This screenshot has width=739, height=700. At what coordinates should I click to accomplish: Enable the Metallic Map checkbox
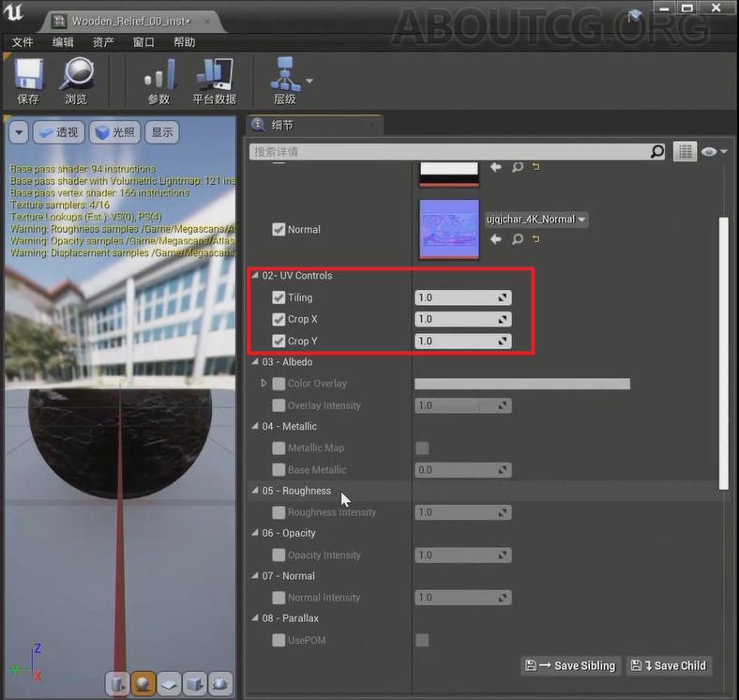point(279,448)
